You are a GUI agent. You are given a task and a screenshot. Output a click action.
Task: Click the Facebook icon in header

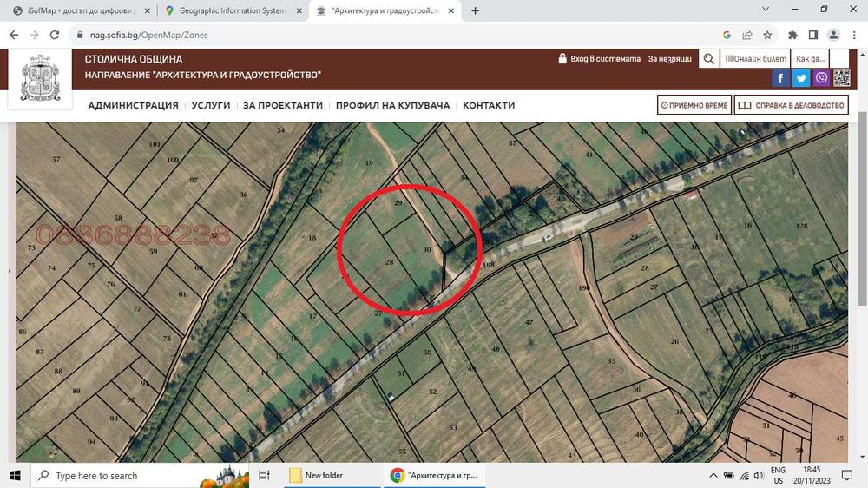(x=780, y=78)
